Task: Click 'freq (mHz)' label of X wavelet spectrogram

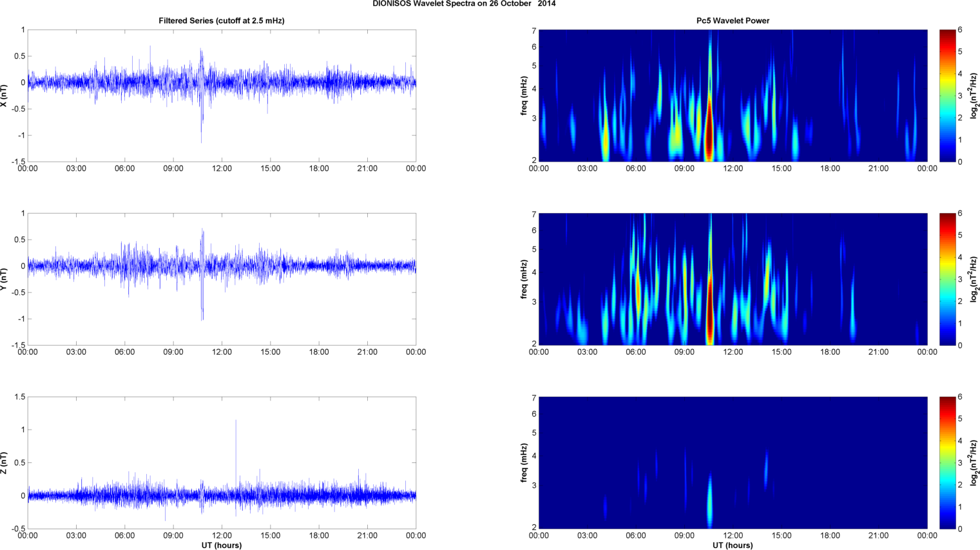Action: (524, 95)
